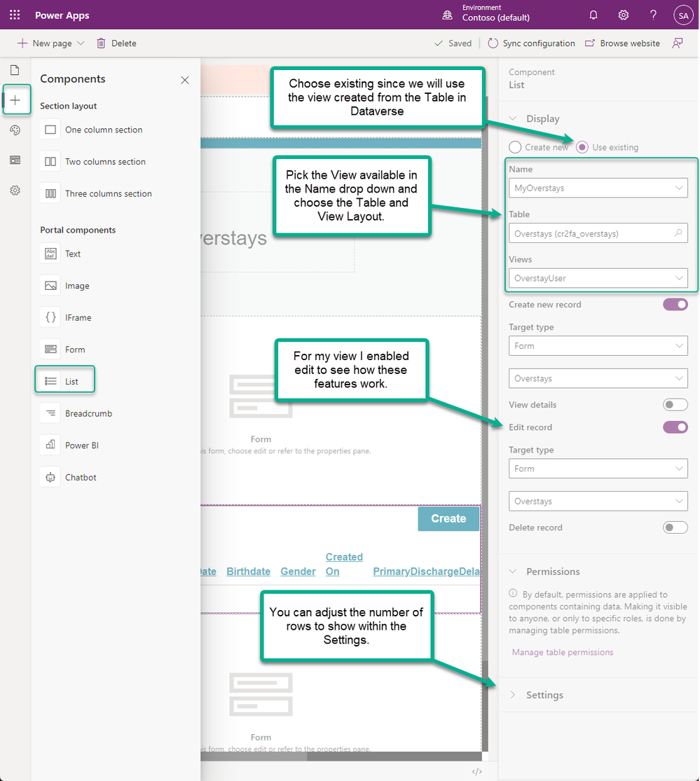Open Templates icon in left rail

(15, 160)
